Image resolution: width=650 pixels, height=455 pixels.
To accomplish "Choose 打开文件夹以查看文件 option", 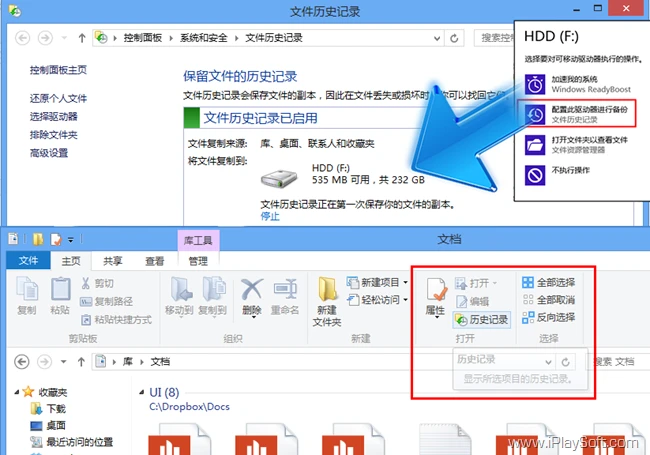I will (577, 145).
